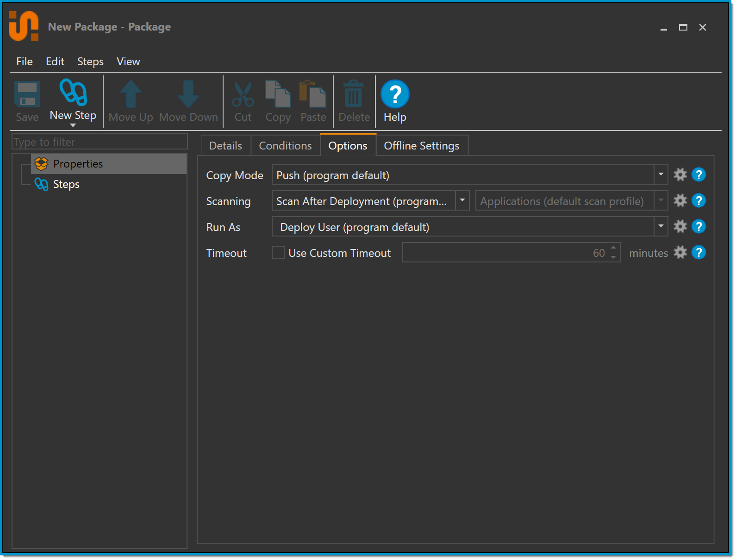Expand the Copy Mode dropdown
The height and width of the screenshot is (560, 736).
661,175
